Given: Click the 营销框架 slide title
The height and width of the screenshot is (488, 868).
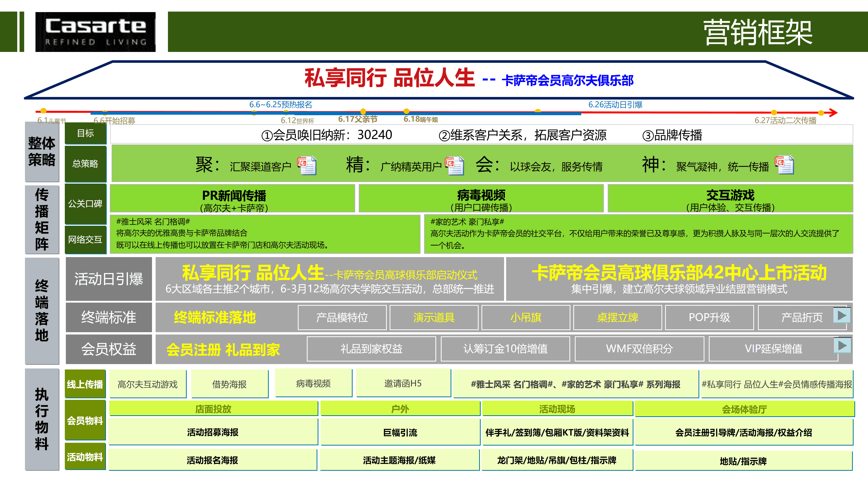Looking at the screenshot, I should pyautogui.click(x=758, y=32).
